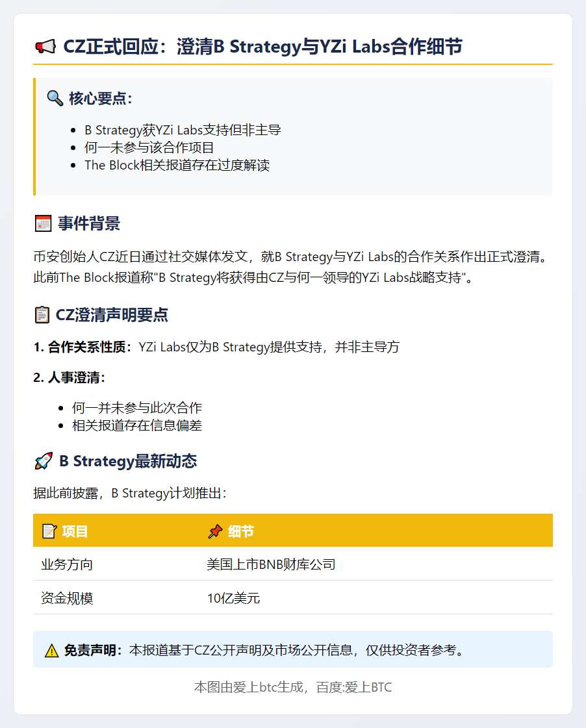Click the 美国上市BNB财库公司 table cell

click(271, 564)
